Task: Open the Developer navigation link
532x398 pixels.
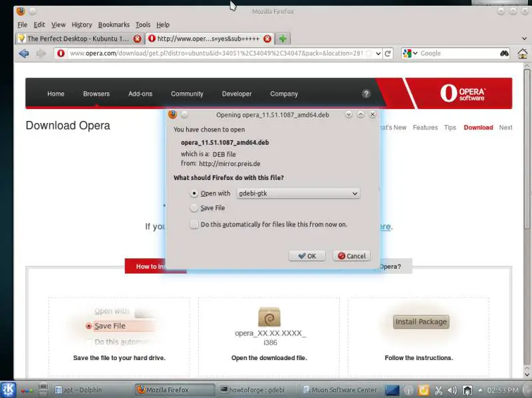Action: coord(237,94)
